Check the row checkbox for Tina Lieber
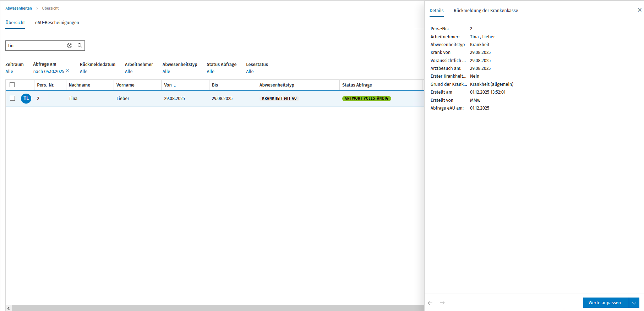The height and width of the screenshot is (311, 644). click(x=12, y=98)
